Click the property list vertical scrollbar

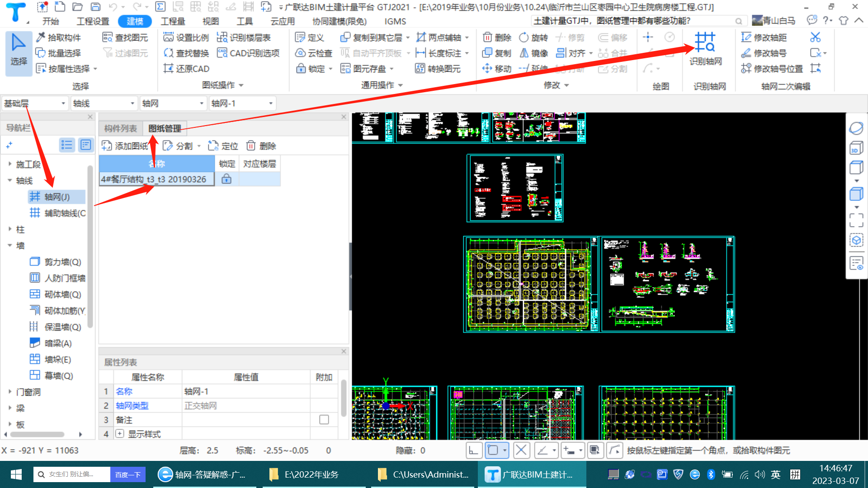point(344,399)
